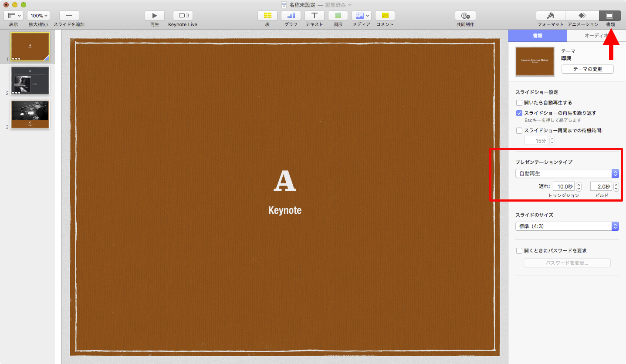Start the slideshow with 再生 play icon

[x=155, y=16]
